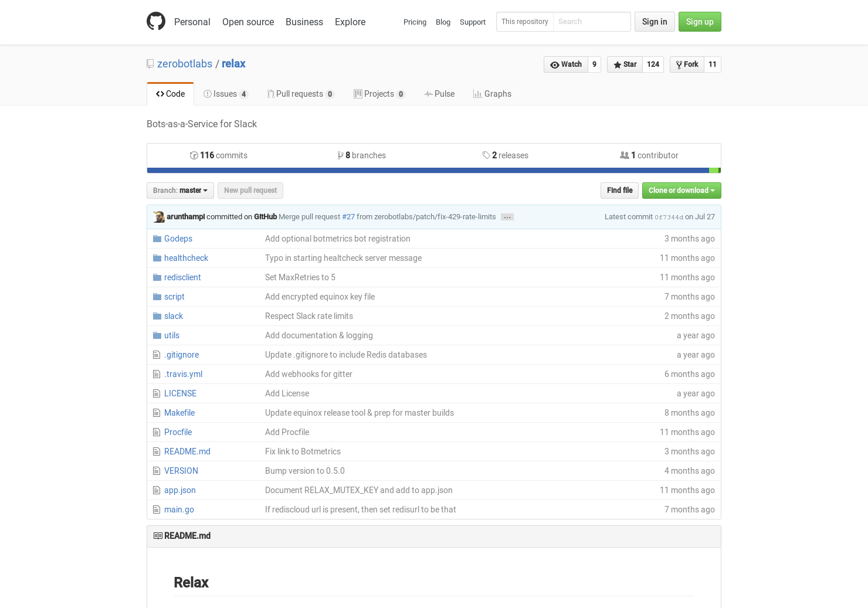Open the Pull requests tab
868x608 pixels.
[301, 94]
